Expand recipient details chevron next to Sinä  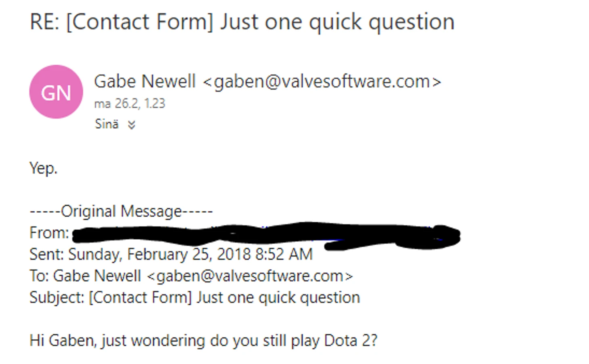[x=131, y=125]
